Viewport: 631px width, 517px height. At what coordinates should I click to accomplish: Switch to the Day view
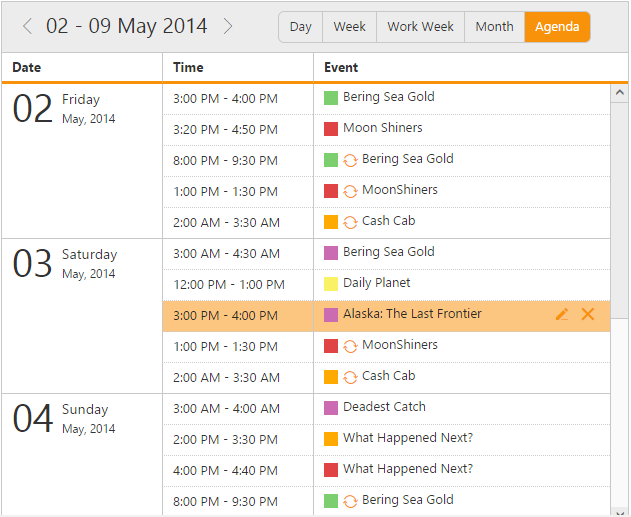coord(300,27)
